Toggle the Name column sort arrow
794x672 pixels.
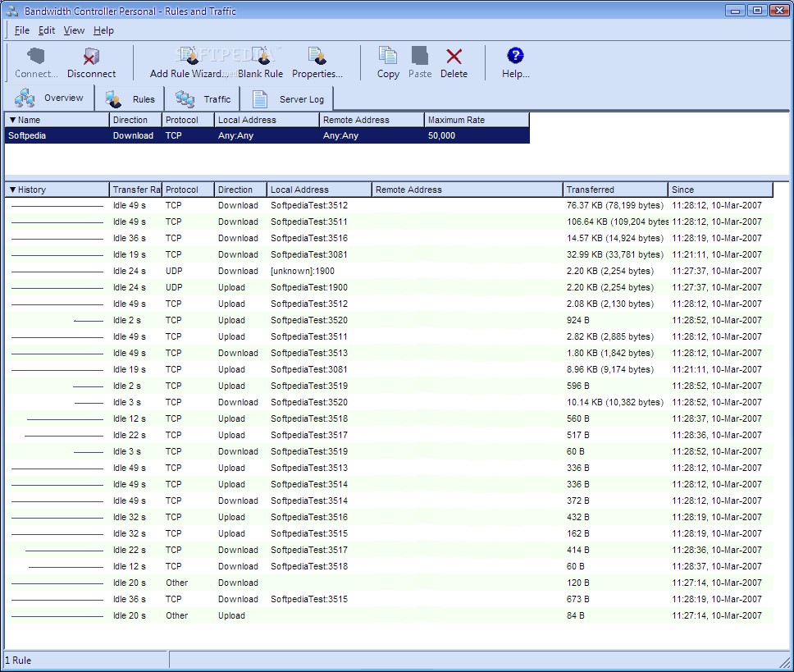click(13, 118)
